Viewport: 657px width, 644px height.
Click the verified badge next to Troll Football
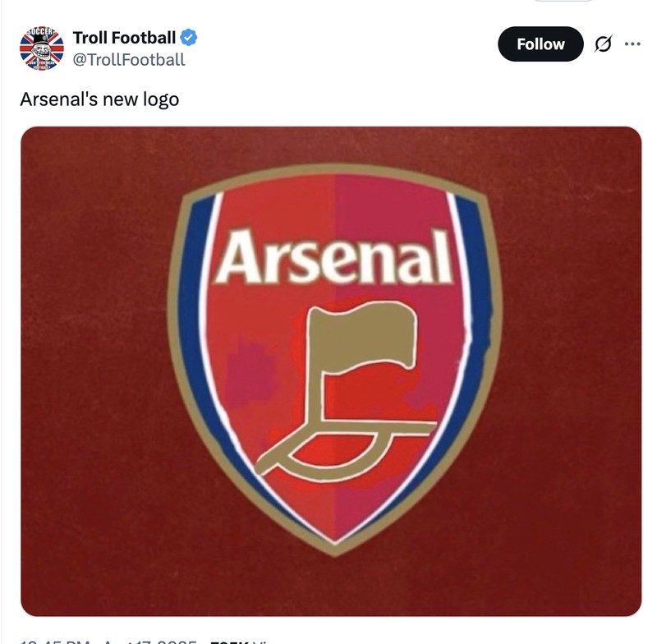coord(189,36)
